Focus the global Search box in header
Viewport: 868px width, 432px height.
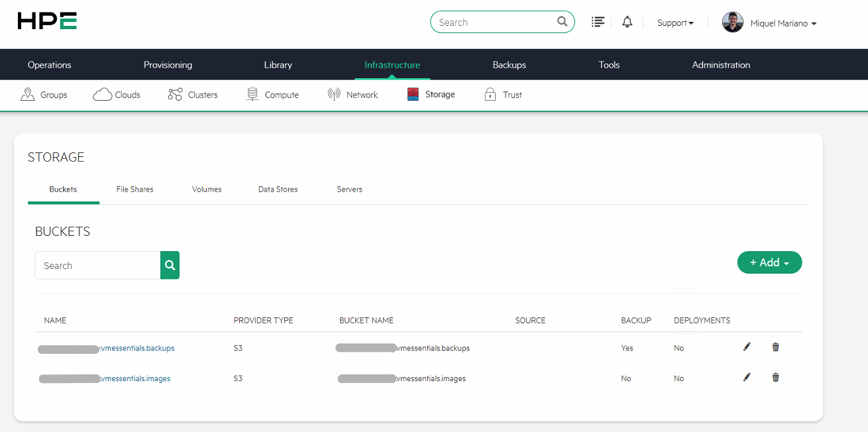(494, 23)
